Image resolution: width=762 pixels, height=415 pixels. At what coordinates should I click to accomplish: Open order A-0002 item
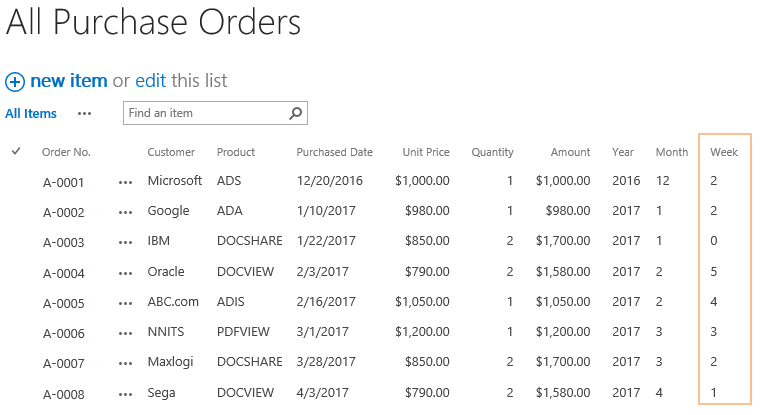point(64,212)
